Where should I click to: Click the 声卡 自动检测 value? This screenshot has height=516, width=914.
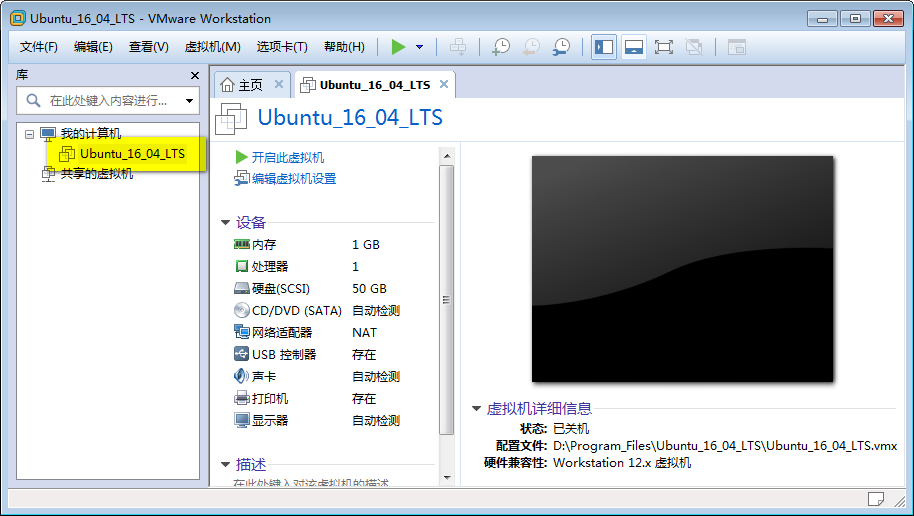[x=376, y=377]
